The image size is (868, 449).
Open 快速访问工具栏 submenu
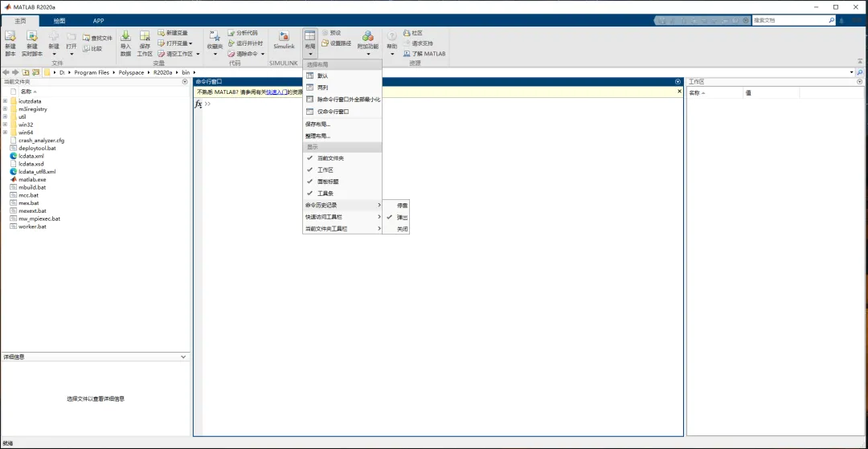[x=342, y=217]
